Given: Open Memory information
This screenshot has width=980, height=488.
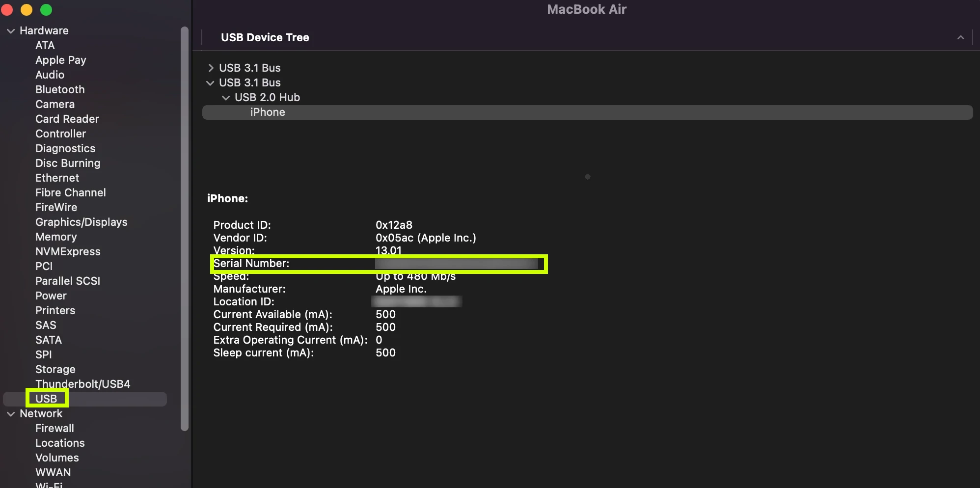Looking at the screenshot, I should [56, 237].
